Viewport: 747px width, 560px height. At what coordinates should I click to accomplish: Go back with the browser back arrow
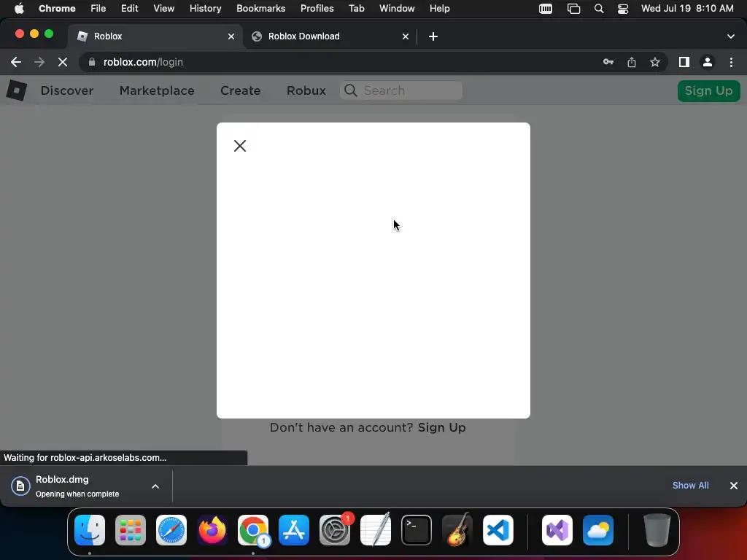[x=16, y=62]
